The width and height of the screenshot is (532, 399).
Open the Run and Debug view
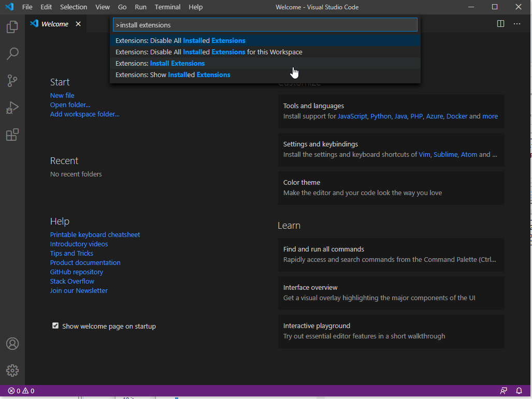click(x=12, y=108)
